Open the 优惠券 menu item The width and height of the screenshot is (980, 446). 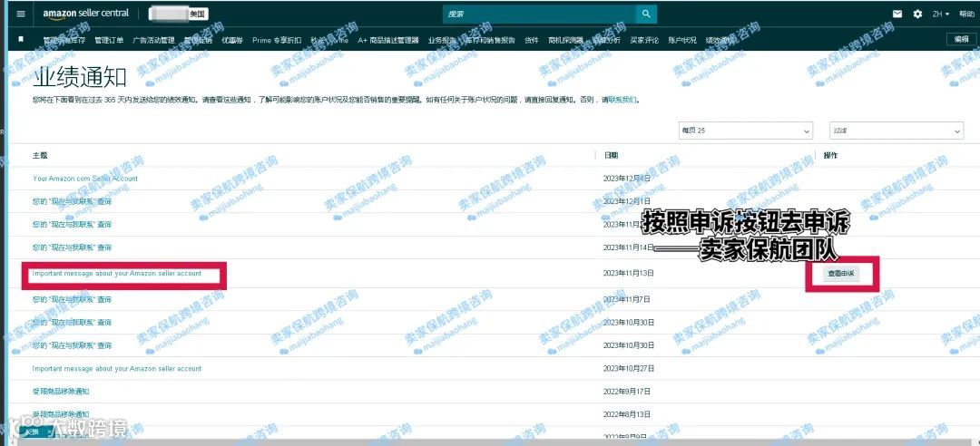[x=232, y=41]
